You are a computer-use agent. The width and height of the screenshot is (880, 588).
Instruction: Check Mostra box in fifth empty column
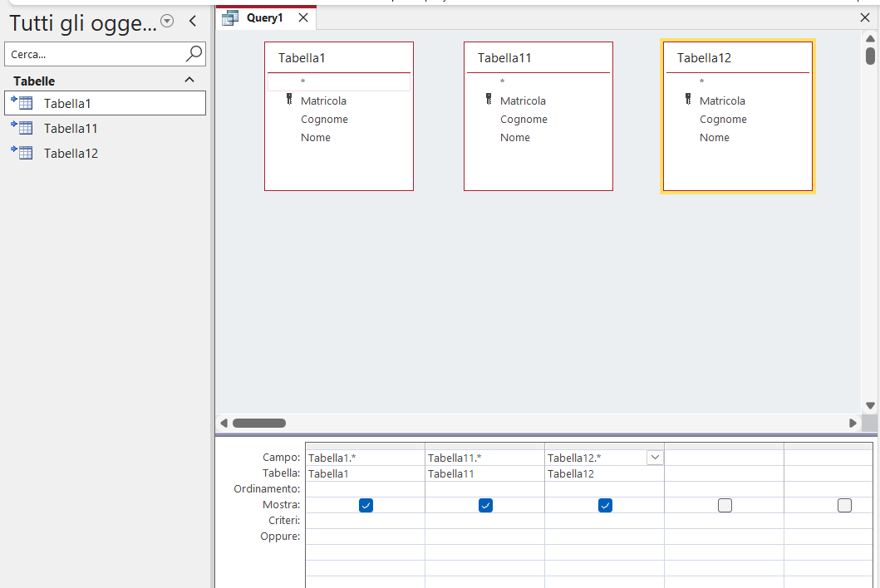point(844,505)
